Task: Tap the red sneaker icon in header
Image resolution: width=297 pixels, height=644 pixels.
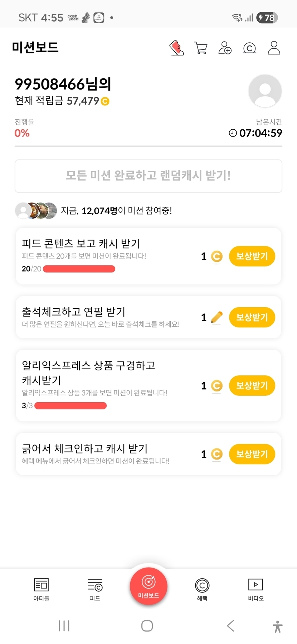Action: click(x=176, y=48)
